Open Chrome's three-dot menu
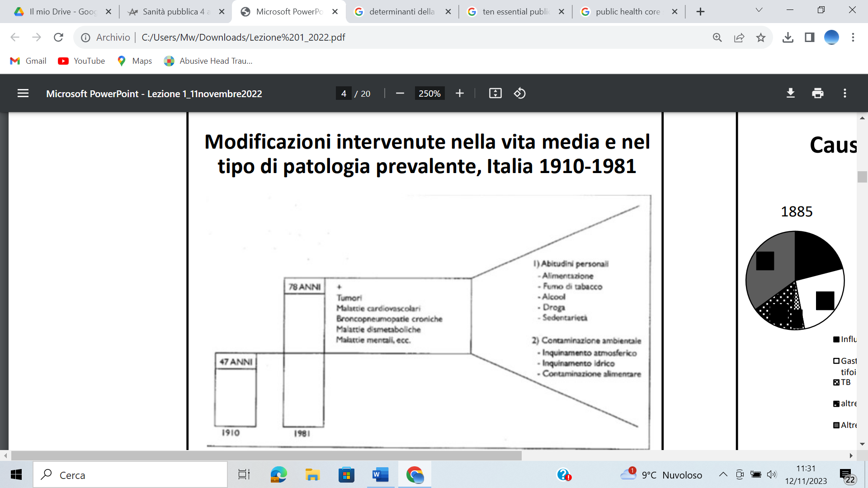The height and width of the screenshot is (488, 868). pyautogui.click(x=853, y=38)
